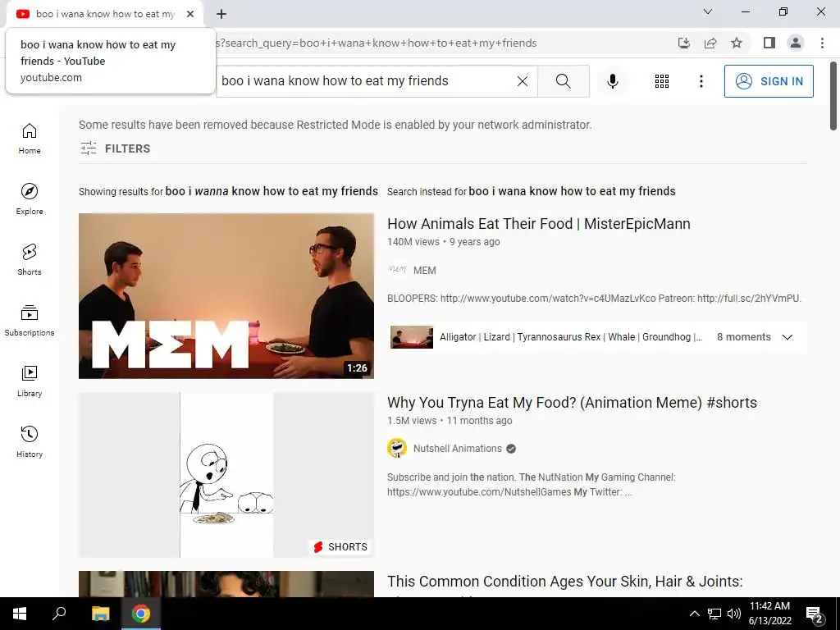Open Chrome three-dot menu
The height and width of the screenshot is (630, 840).
(822, 43)
